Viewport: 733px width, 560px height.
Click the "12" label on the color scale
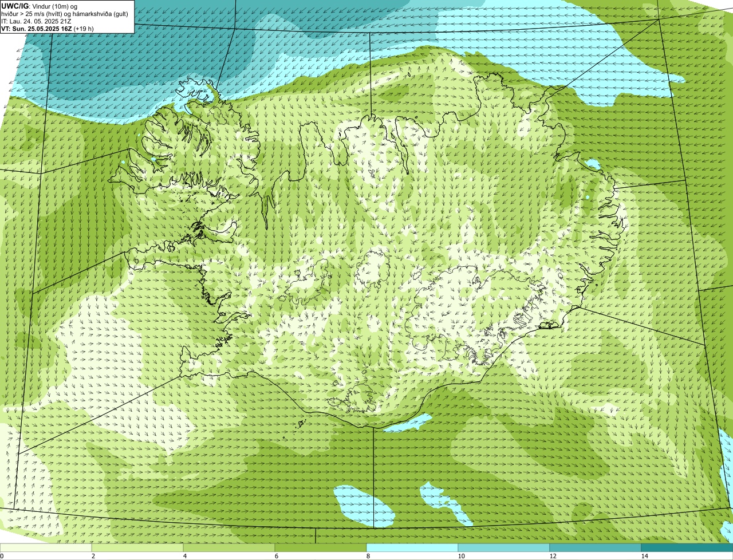(553, 556)
